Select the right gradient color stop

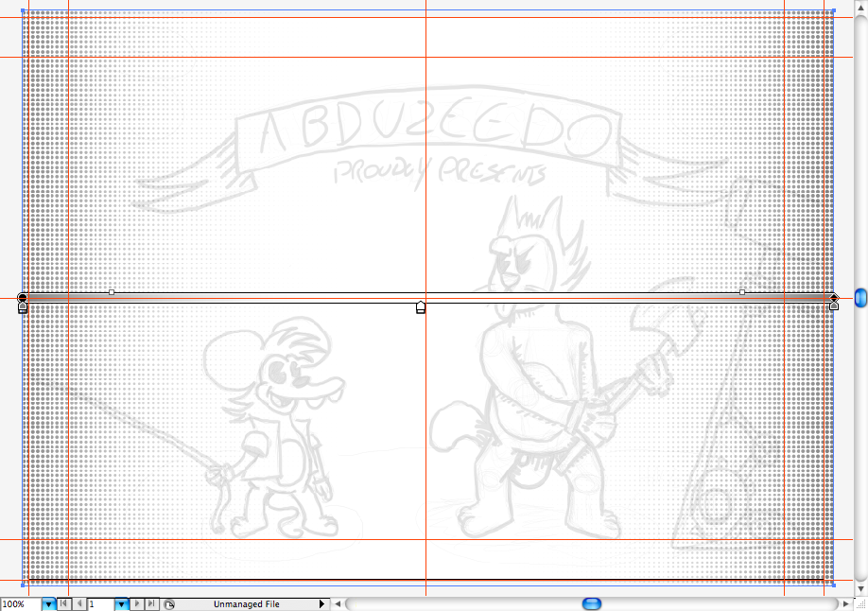pyautogui.click(x=834, y=305)
